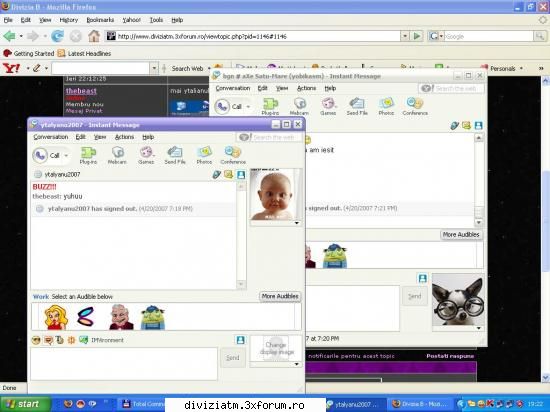Open Games in ytalyanu2007 window

pyautogui.click(x=146, y=155)
